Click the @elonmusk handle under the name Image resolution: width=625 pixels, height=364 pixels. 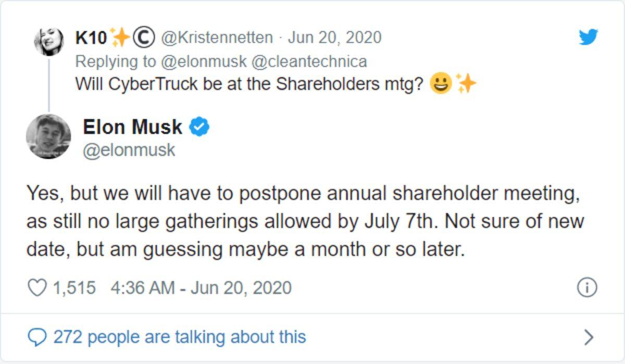coord(129,150)
